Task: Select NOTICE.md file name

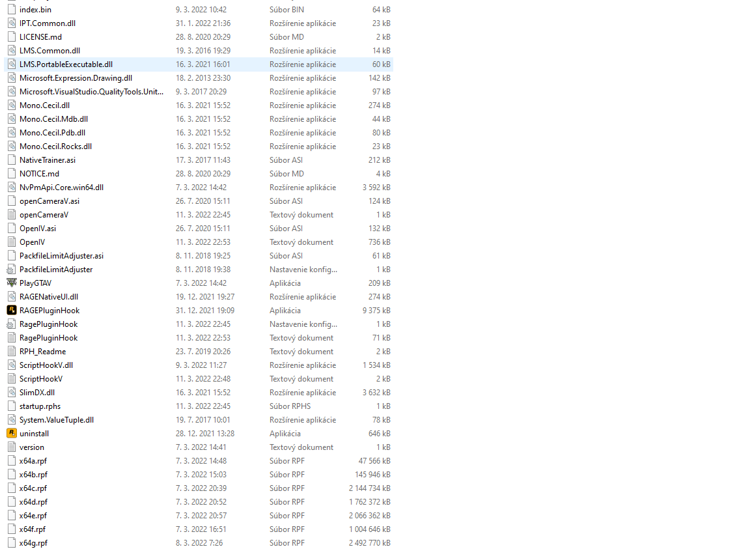Action: (39, 174)
